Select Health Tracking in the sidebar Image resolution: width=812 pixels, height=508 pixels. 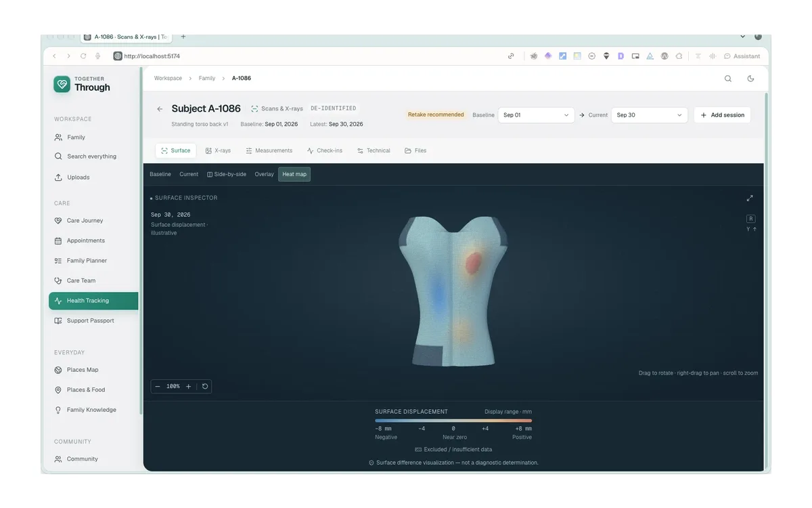point(93,301)
